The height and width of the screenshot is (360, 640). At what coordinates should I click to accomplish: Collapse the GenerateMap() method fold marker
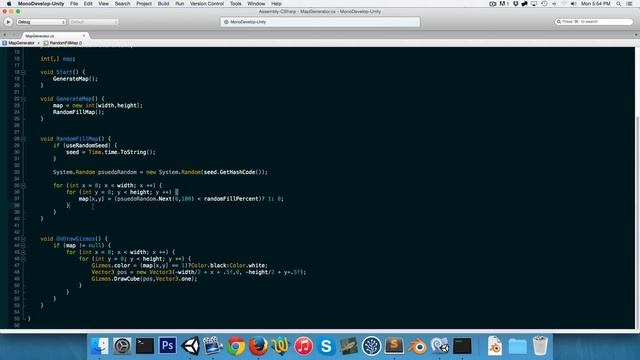tap(23, 99)
